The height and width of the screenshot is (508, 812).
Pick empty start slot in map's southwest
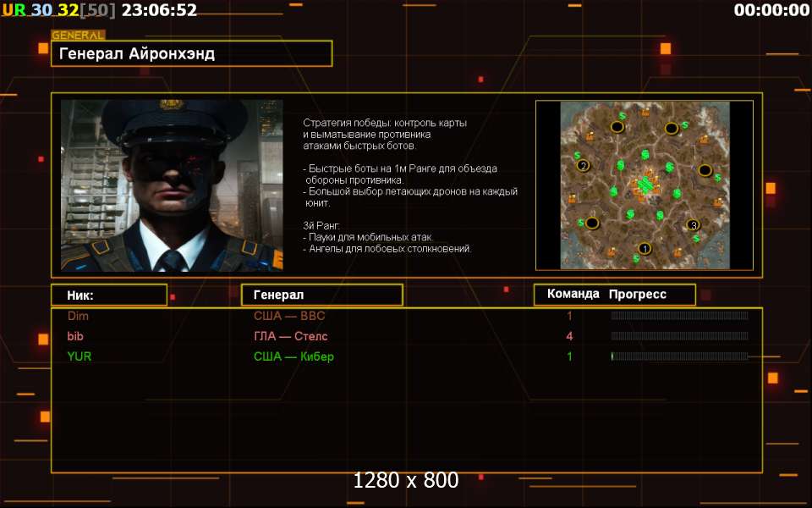click(x=592, y=224)
